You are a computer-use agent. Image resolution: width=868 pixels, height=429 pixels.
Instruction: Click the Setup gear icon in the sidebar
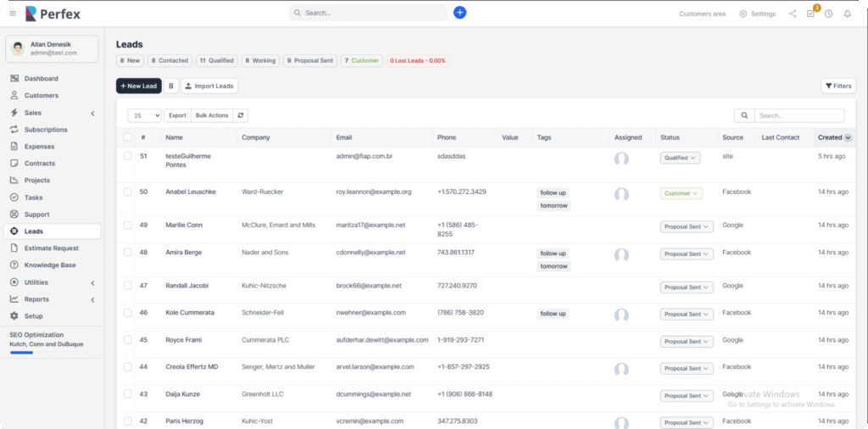click(x=14, y=316)
